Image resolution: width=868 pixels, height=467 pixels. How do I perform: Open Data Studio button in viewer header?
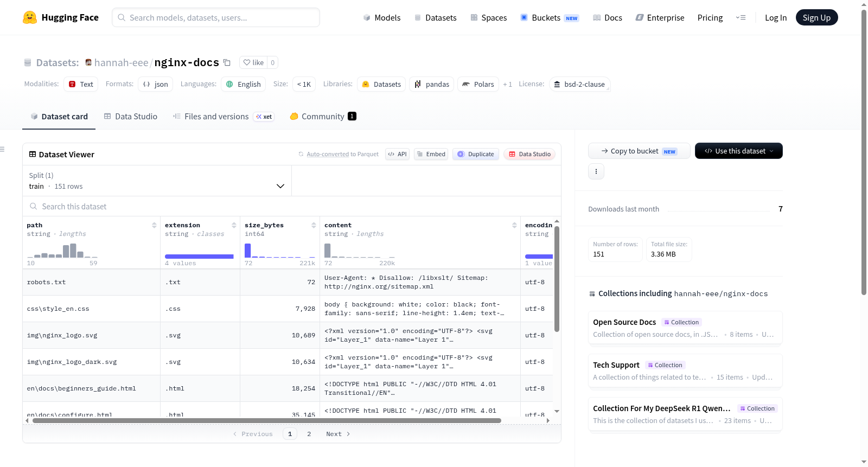click(x=529, y=154)
